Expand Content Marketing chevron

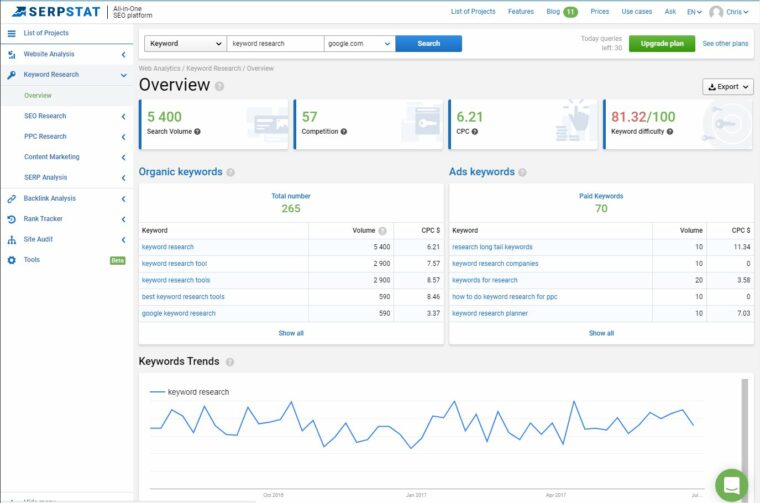click(124, 157)
